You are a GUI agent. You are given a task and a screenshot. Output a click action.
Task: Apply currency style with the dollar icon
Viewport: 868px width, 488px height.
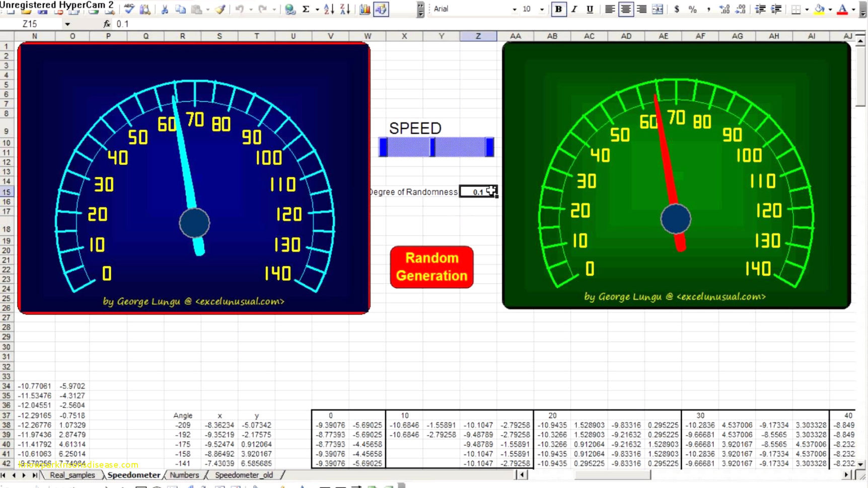click(x=677, y=9)
